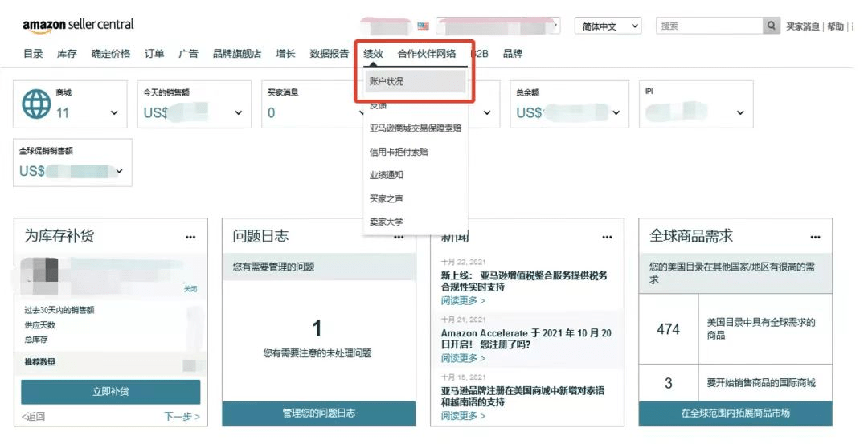Click the Amazon Seller Central logo
This screenshot has height=444, width=868.
pyautogui.click(x=78, y=25)
